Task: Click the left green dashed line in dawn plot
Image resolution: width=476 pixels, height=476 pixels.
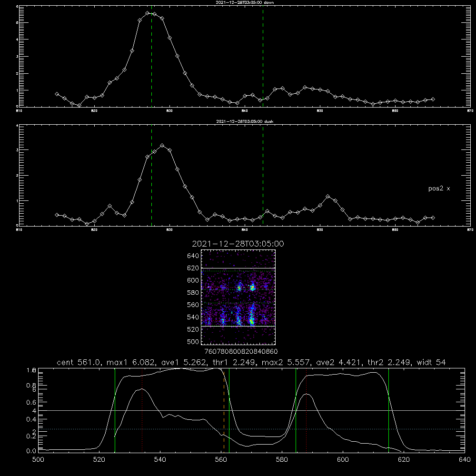Action: [151, 56]
